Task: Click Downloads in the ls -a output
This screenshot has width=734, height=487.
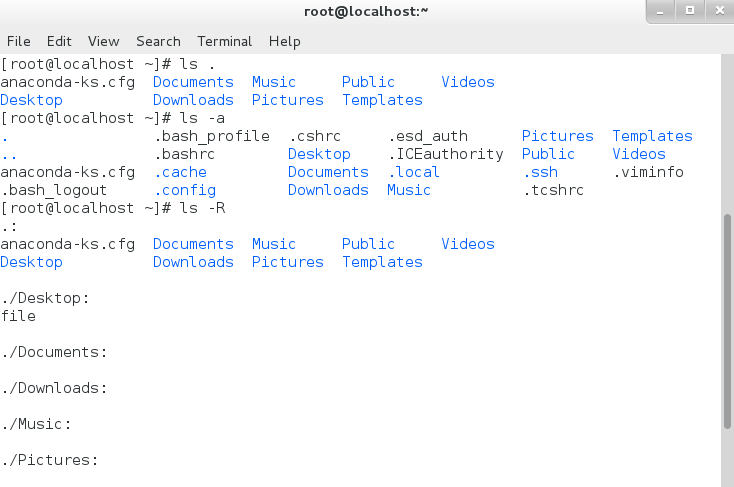Action: click(328, 191)
